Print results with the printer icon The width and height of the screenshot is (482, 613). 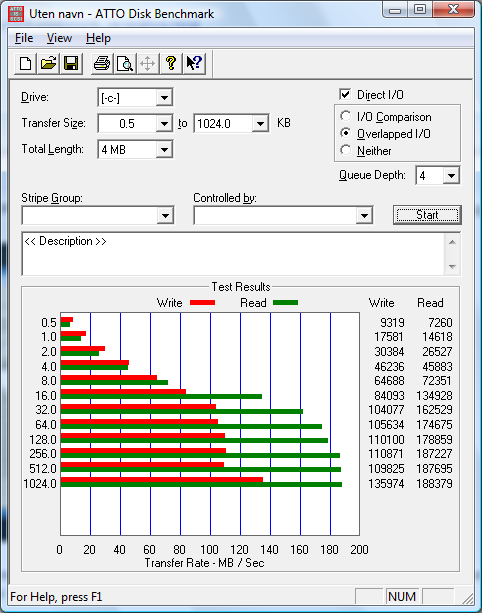click(102, 63)
